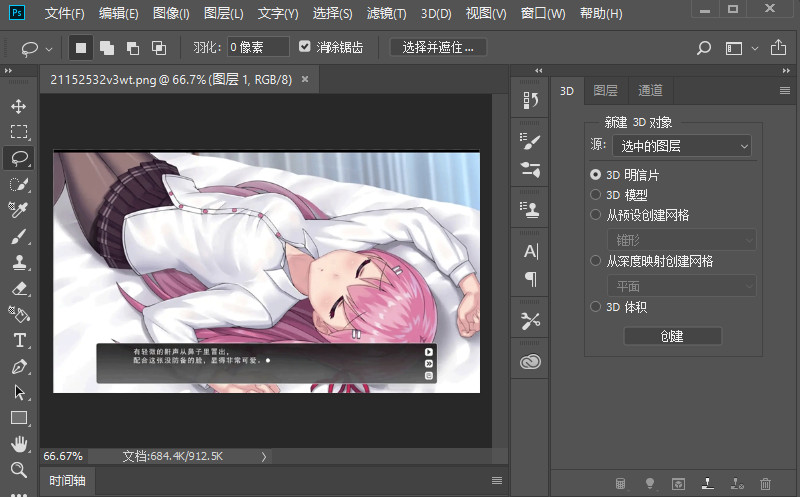Viewport: 800px width, 497px height.
Task: Select the Clone Stamp tool
Action: click(x=19, y=262)
